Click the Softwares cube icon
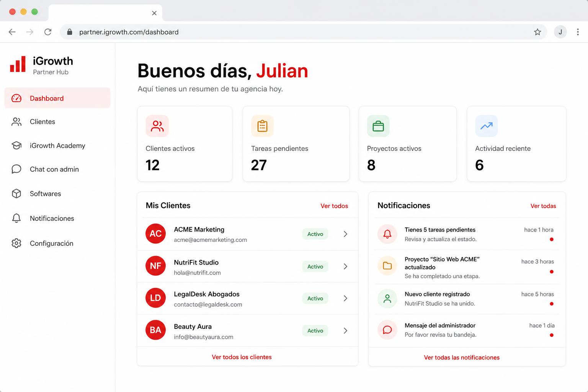This screenshot has height=392, width=588. tap(16, 194)
